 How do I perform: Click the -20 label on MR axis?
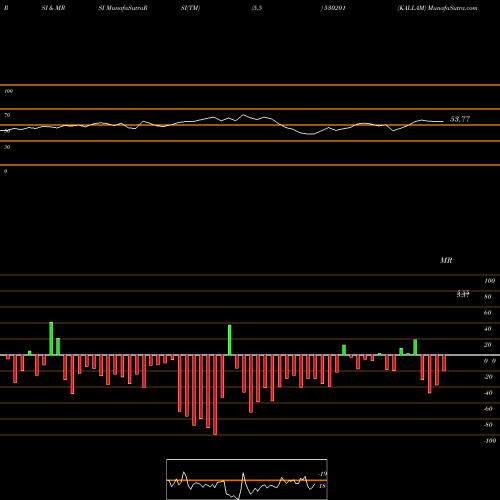click(488, 377)
